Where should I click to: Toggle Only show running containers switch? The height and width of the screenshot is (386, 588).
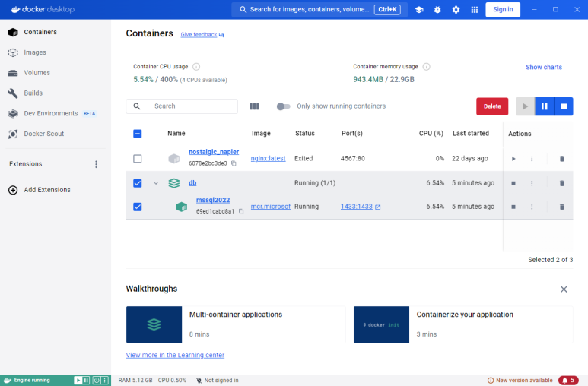coord(284,106)
